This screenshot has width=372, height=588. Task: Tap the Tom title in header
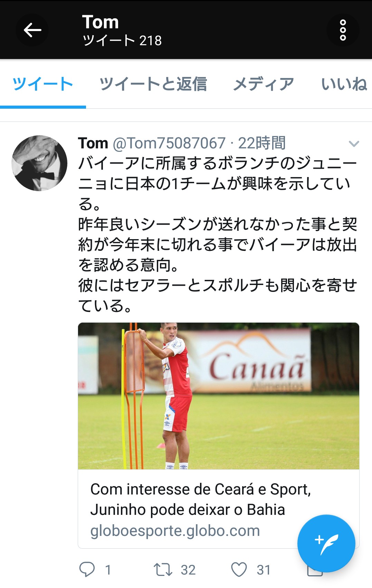101,22
